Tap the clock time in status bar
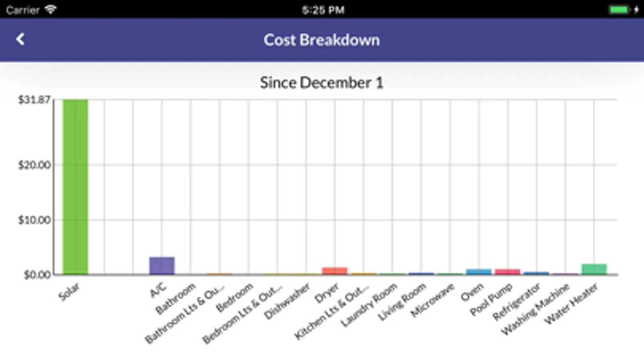 tap(323, 10)
